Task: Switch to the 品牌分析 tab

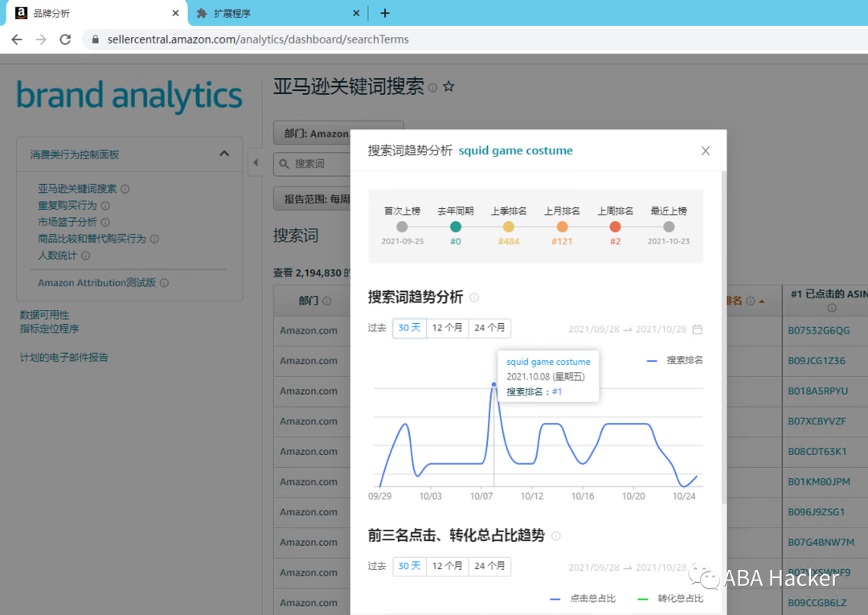Action: (97, 13)
